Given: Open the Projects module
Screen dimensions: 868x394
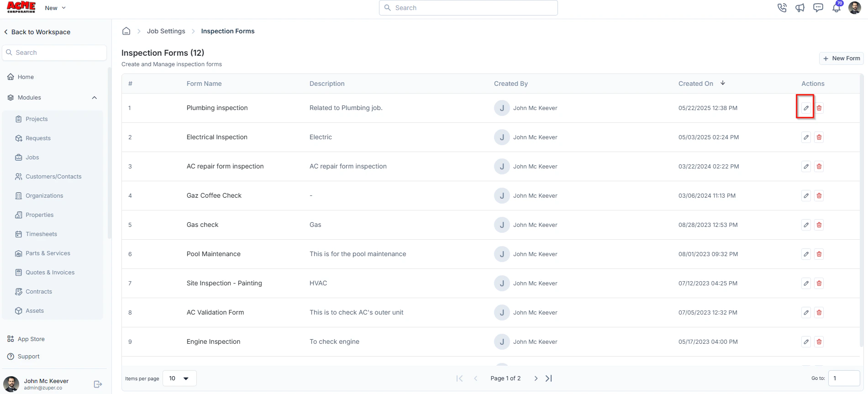Looking at the screenshot, I should point(37,119).
